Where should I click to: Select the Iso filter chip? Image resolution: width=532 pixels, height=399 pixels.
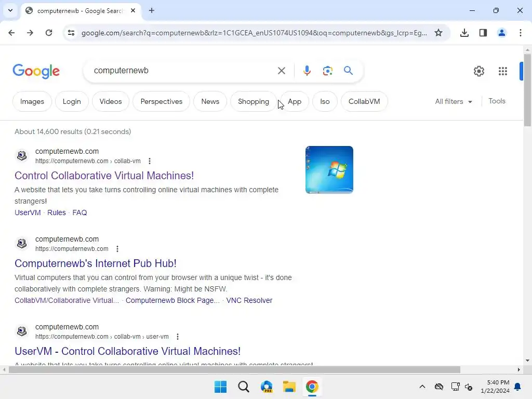pos(325,101)
